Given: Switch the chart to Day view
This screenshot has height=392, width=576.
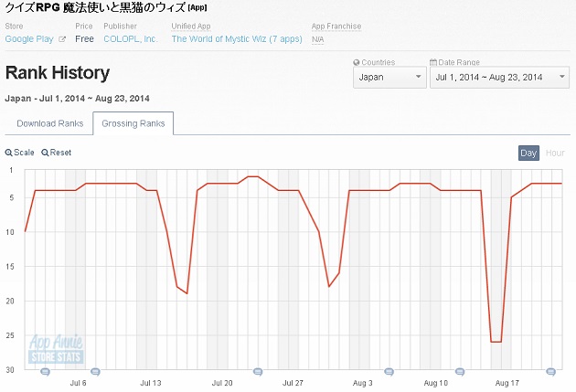Looking at the screenshot, I should click(528, 154).
